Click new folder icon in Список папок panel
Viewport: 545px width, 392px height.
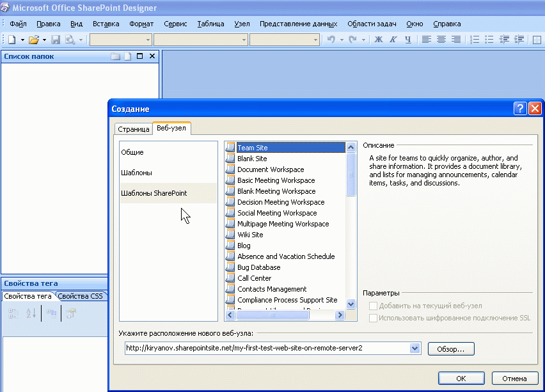click(x=115, y=56)
